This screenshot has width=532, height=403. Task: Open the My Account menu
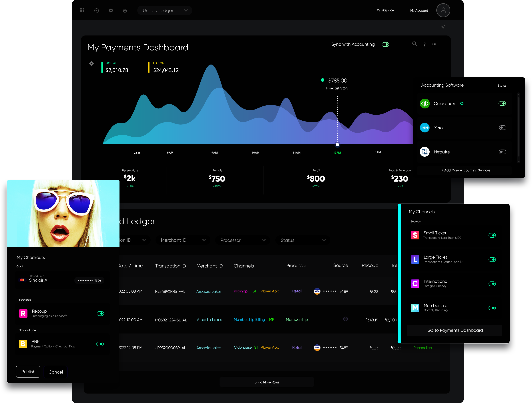pos(419,10)
